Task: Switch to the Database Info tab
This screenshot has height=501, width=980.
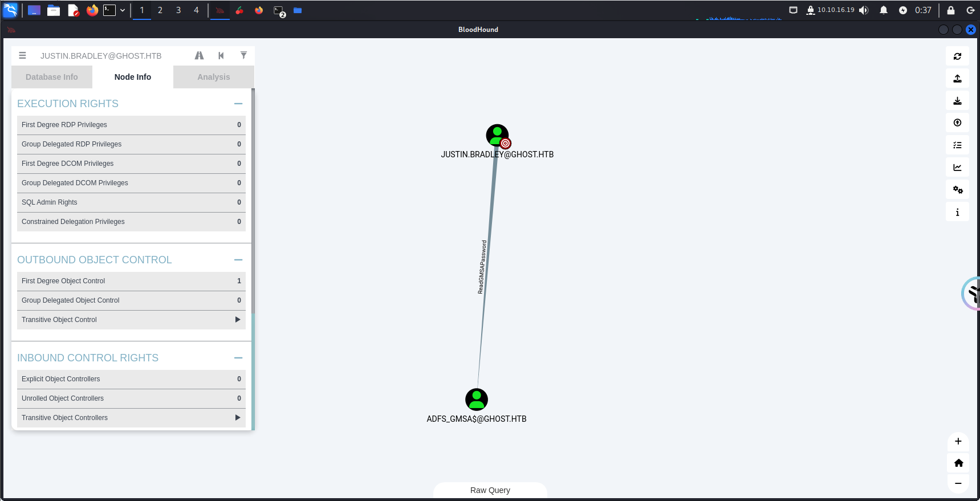Action: [52, 77]
